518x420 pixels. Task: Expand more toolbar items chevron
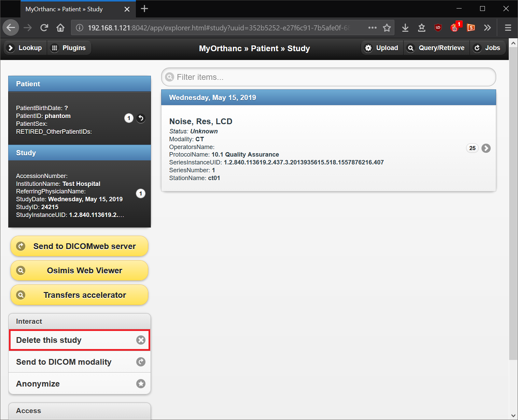point(487,28)
